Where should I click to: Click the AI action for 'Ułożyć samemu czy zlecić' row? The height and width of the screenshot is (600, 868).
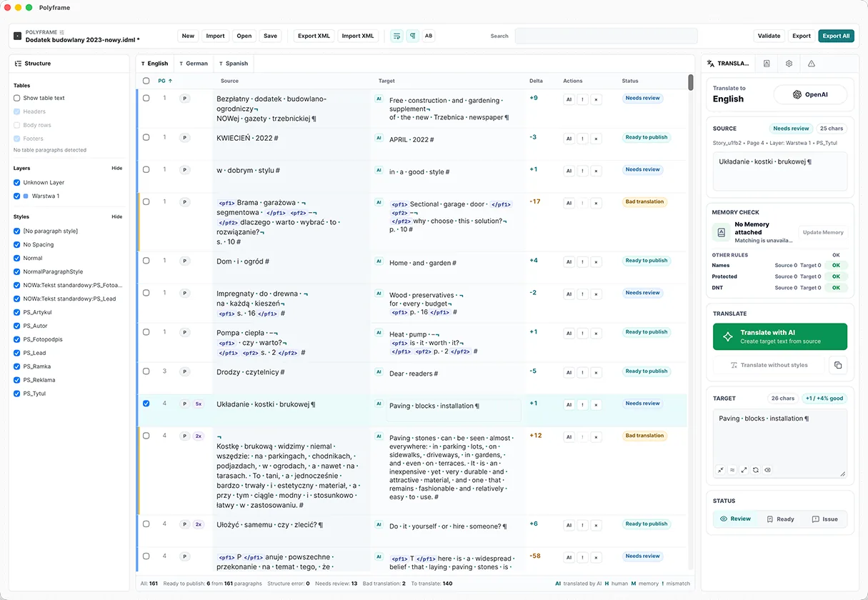569,525
